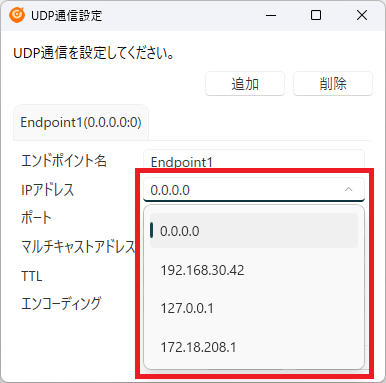Close the UDP通信設定 dialog
386x383 pixels.
pos(362,15)
